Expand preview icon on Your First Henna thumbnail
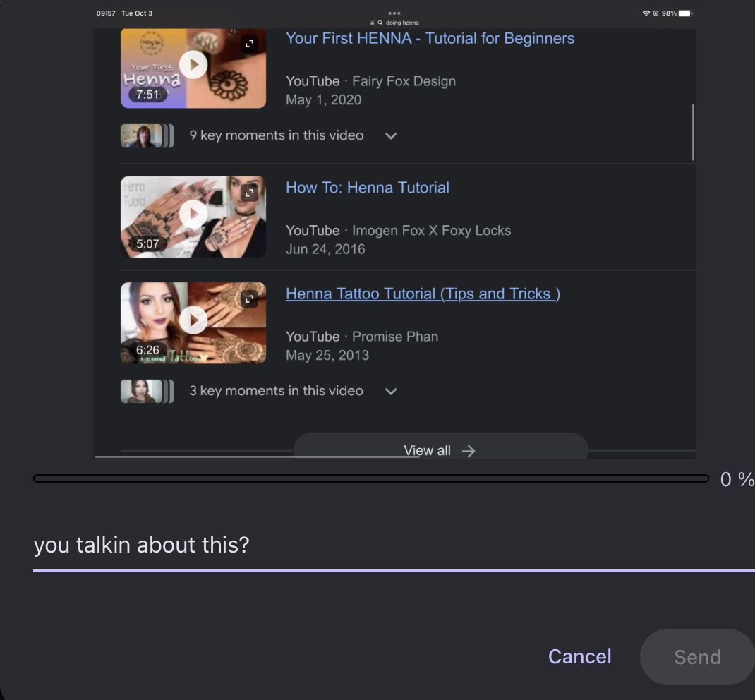755x700 pixels. (249, 44)
